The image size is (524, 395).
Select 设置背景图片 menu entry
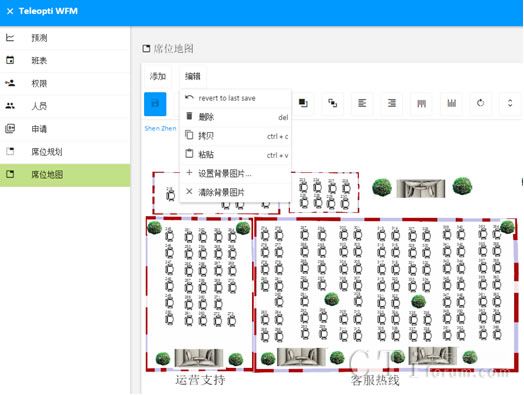tap(236, 173)
